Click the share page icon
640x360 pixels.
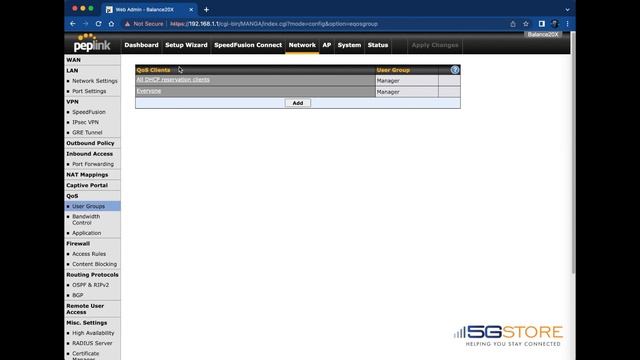pos(513,24)
